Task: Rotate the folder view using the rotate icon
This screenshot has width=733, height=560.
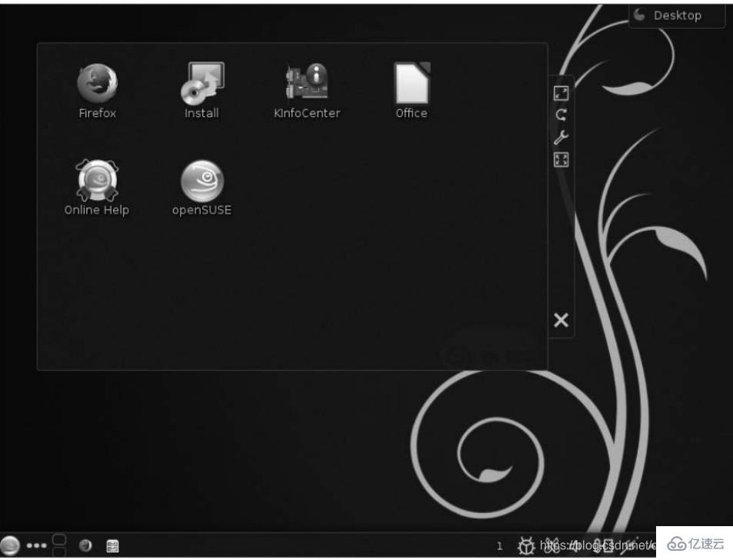Action: pos(561,114)
